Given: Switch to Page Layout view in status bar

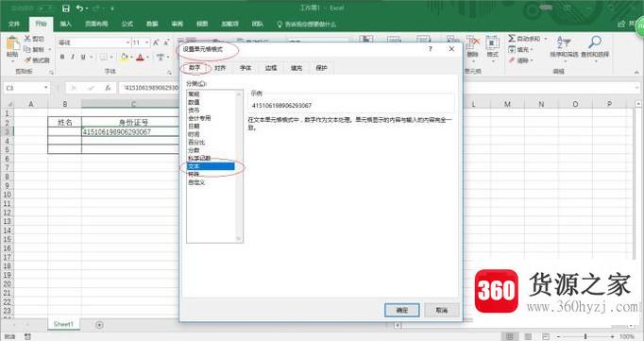Looking at the screenshot, I should tap(528, 336).
